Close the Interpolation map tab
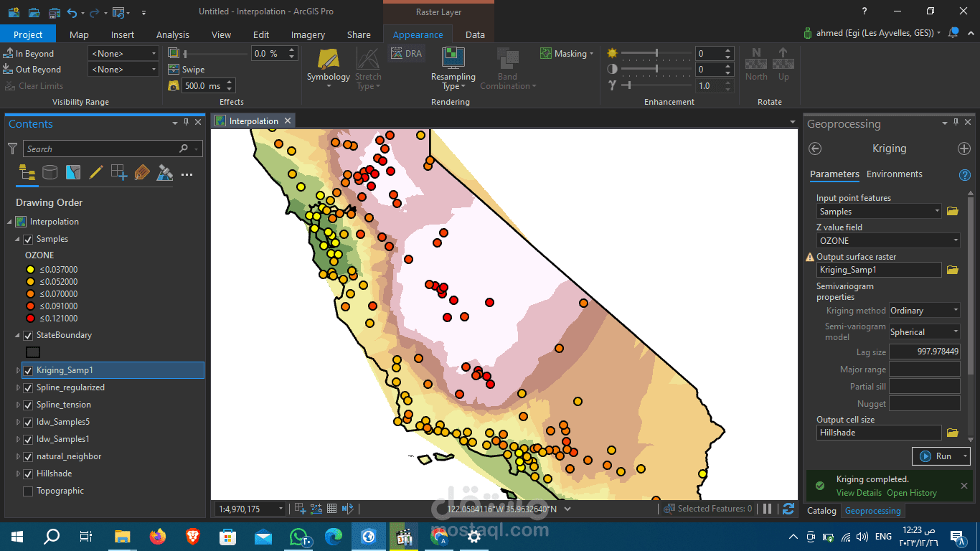980x551 pixels. click(x=287, y=121)
